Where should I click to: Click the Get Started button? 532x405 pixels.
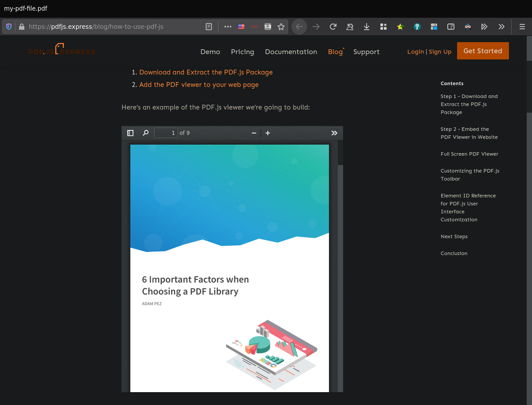(x=483, y=51)
